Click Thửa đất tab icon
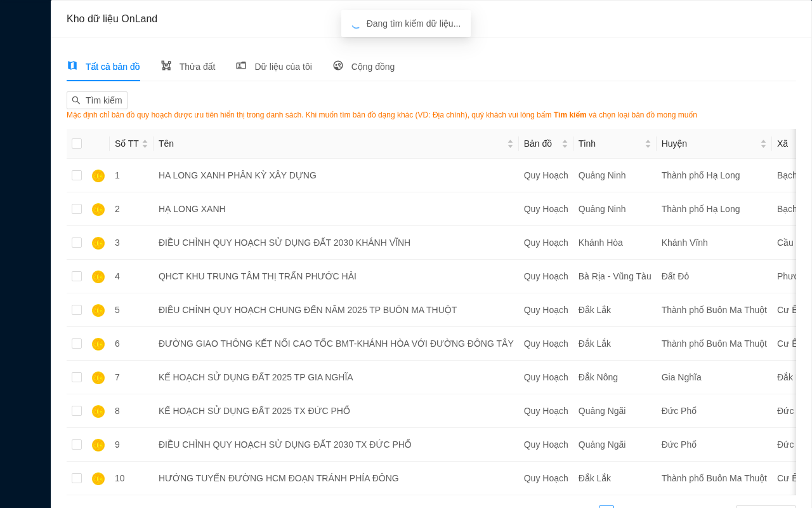 pyautogui.click(x=166, y=65)
